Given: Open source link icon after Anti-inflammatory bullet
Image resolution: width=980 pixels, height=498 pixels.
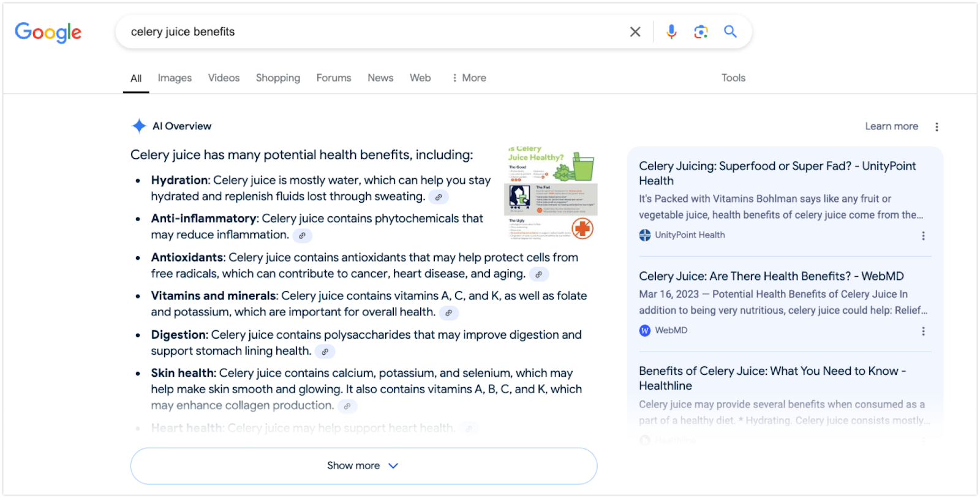Looking at the screenshot, I should pos(302,235).
